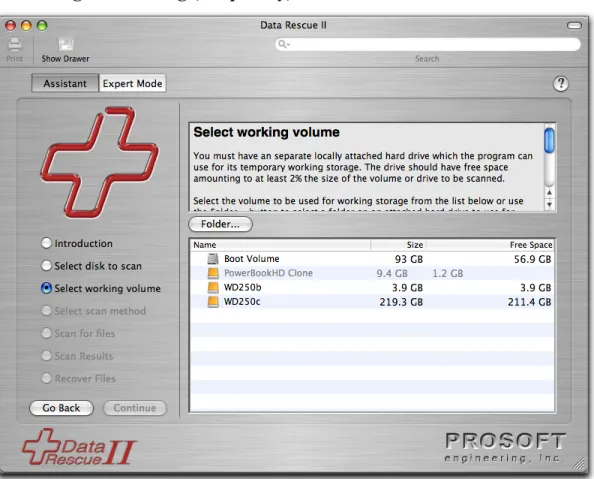Select the WD250c row name
The height and width of the screenshot is (479, 594).
(242, 302)
